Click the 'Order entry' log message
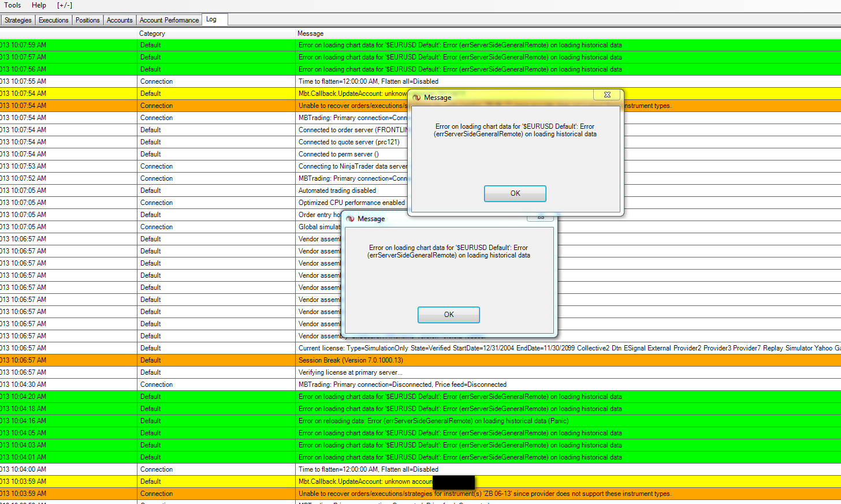Viewport: 841px width, 504px height. coord(319,215)
